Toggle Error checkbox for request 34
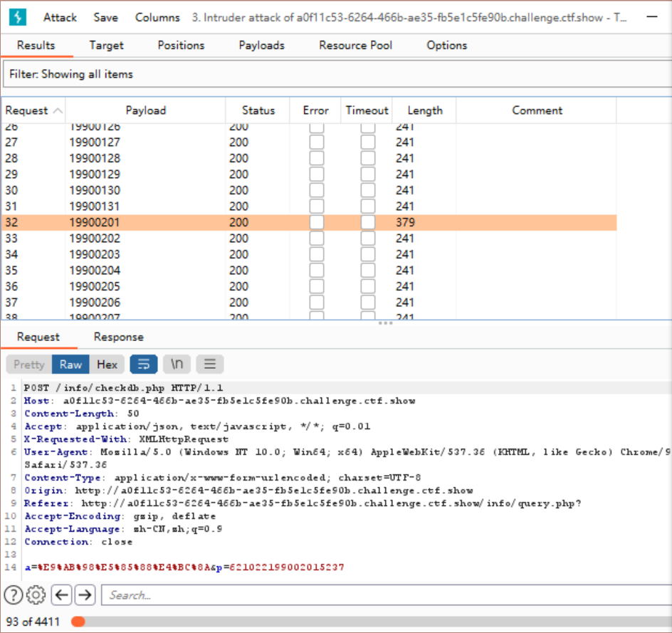Screen dimensions: 672x633 point(317,255)
